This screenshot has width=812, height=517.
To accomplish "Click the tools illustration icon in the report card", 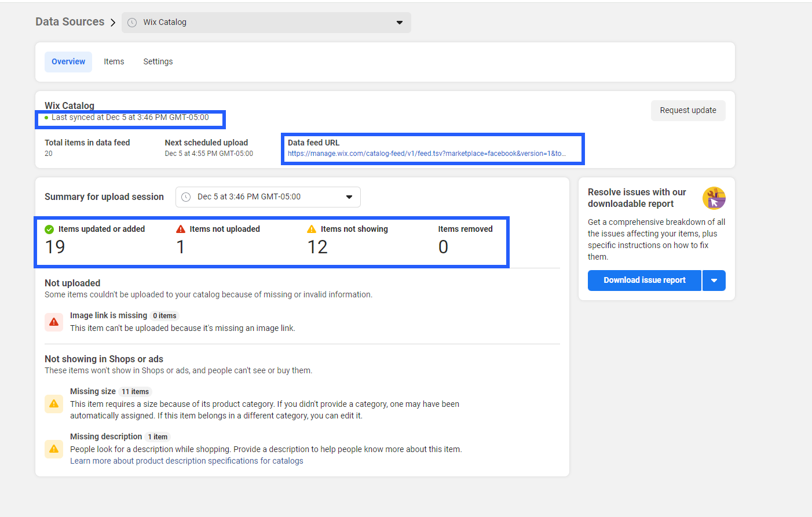I will pos(714,198).
